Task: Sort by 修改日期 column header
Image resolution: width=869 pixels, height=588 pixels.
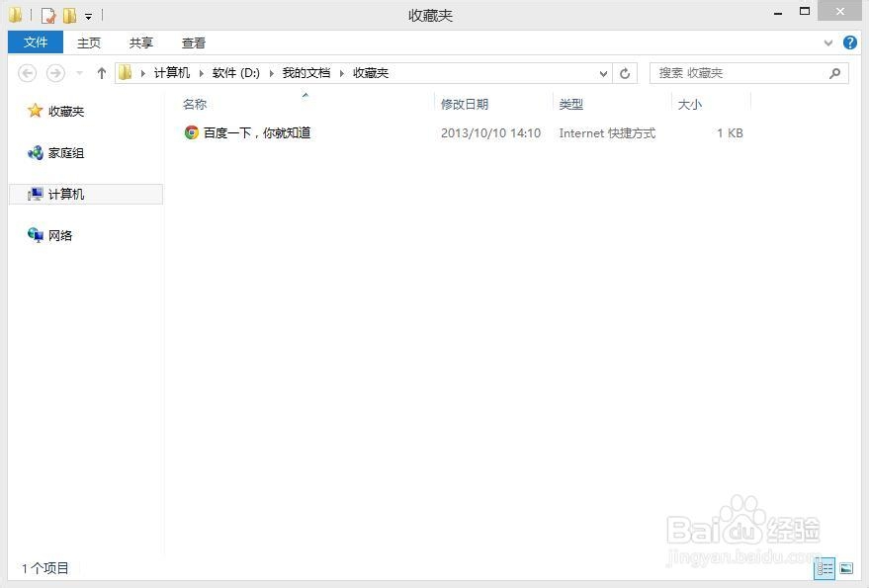Action: (465, 104)
